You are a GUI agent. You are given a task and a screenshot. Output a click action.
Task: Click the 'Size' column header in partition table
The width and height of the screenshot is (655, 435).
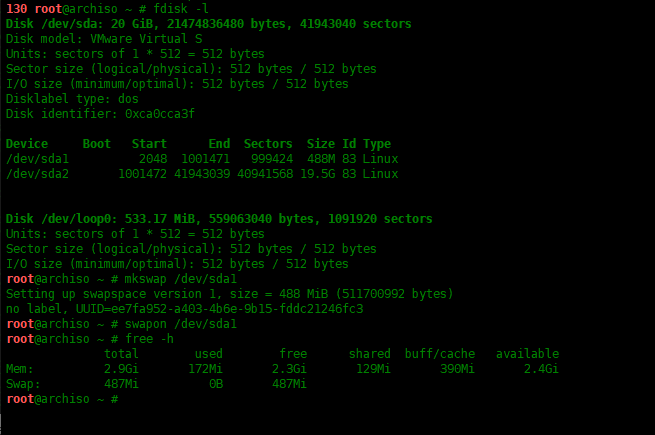pos(321,144)
